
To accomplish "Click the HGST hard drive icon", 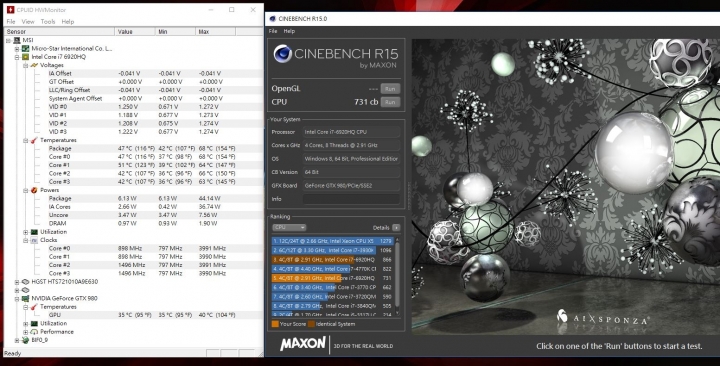I will coord(26,282).
